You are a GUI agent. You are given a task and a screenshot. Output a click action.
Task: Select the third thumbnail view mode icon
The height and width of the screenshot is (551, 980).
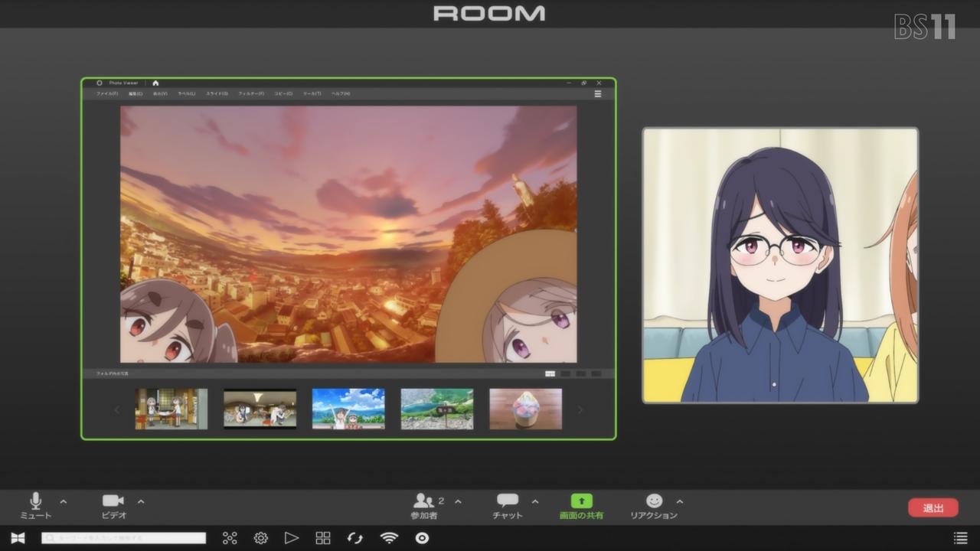[x=580, y=373]
